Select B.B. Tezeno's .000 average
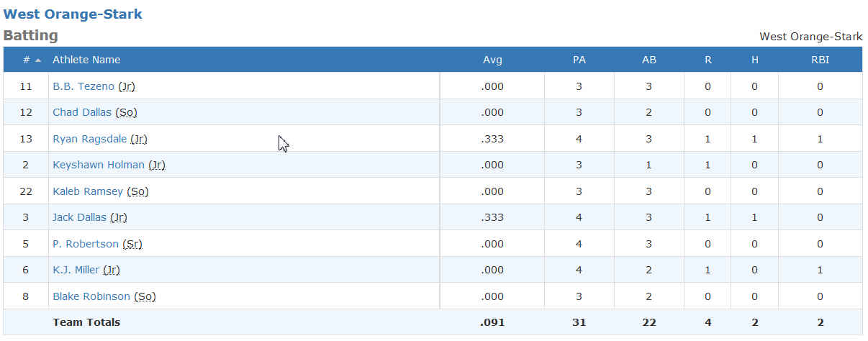This screenshot has width=868, height=341. 492,86
